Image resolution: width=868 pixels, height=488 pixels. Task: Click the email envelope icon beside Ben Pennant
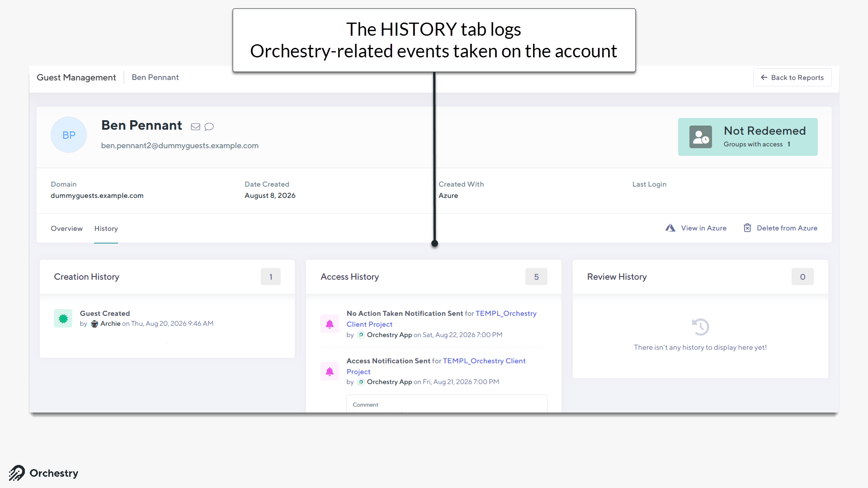point(195,127)
